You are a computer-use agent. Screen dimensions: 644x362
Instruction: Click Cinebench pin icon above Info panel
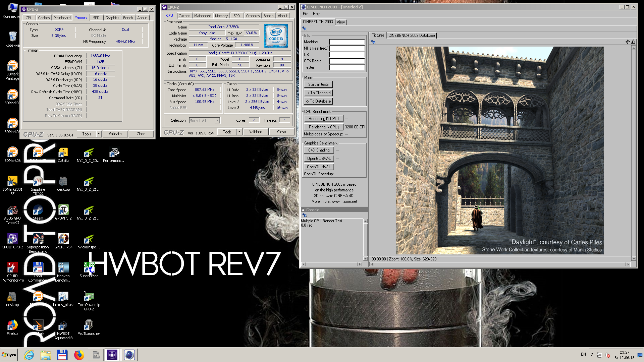coord(304,28)
